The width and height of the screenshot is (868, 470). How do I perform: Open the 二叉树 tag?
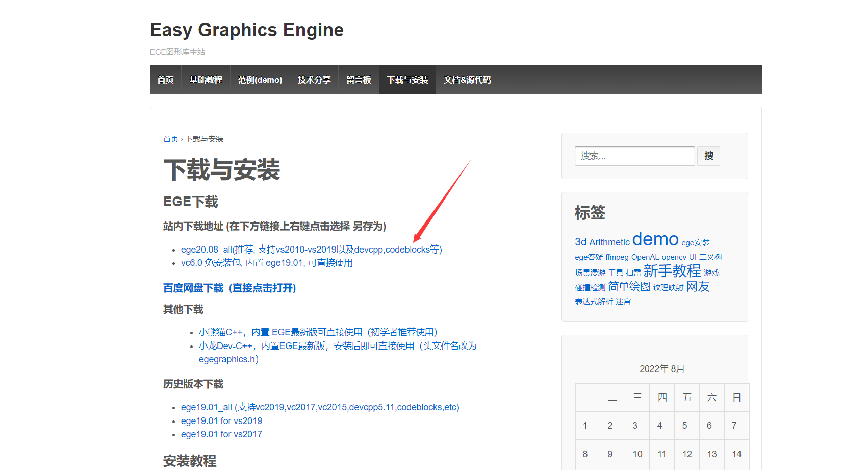(x=710, y=257)
